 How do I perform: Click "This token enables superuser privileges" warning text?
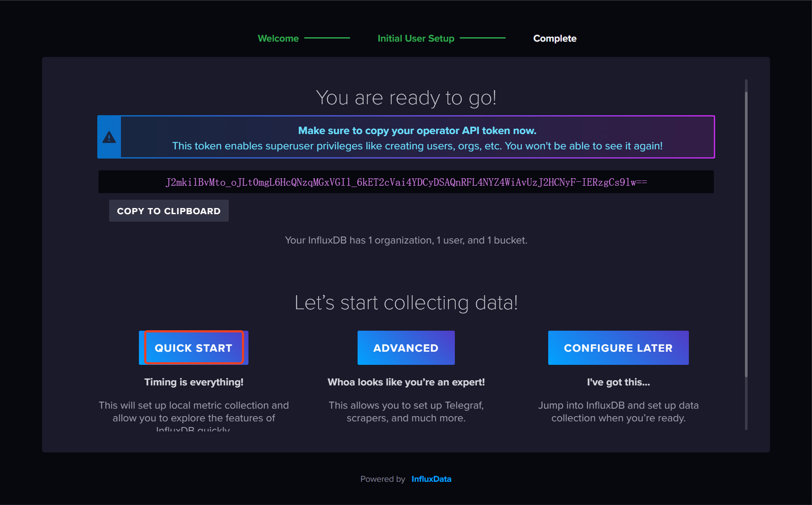pos(417,146)
